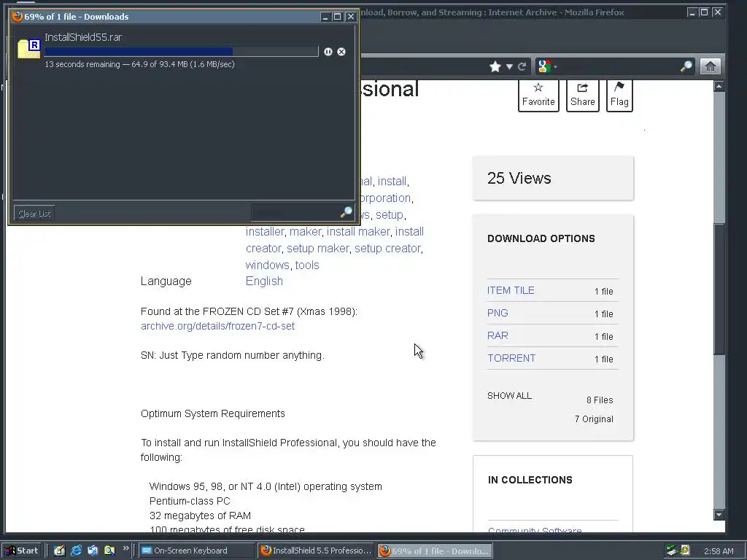Click first quick launch icon

[x=59, y=551]
